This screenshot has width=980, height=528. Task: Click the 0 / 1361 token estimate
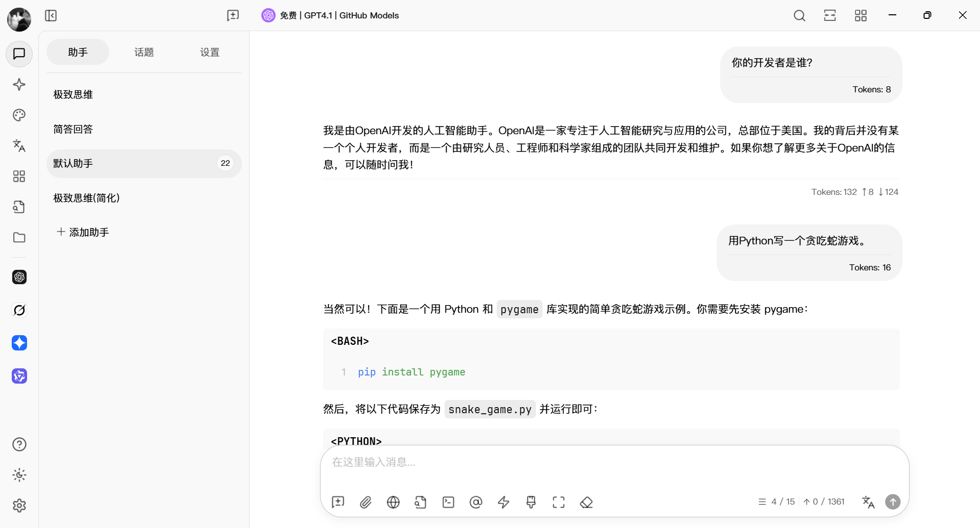(x=824, y=502)
